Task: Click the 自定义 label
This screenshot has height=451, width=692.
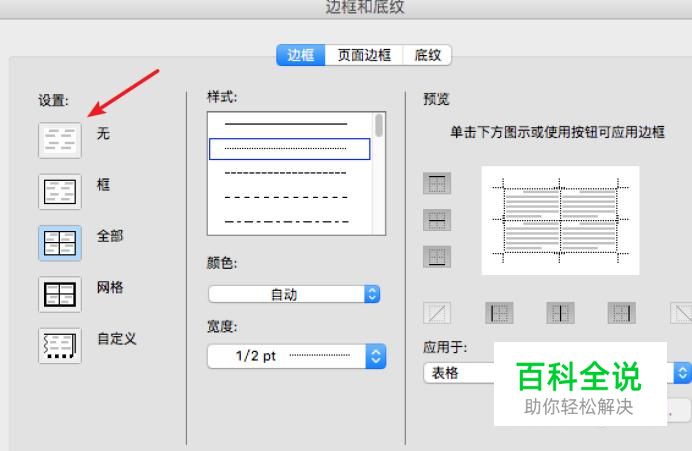Action: (117, 338)
